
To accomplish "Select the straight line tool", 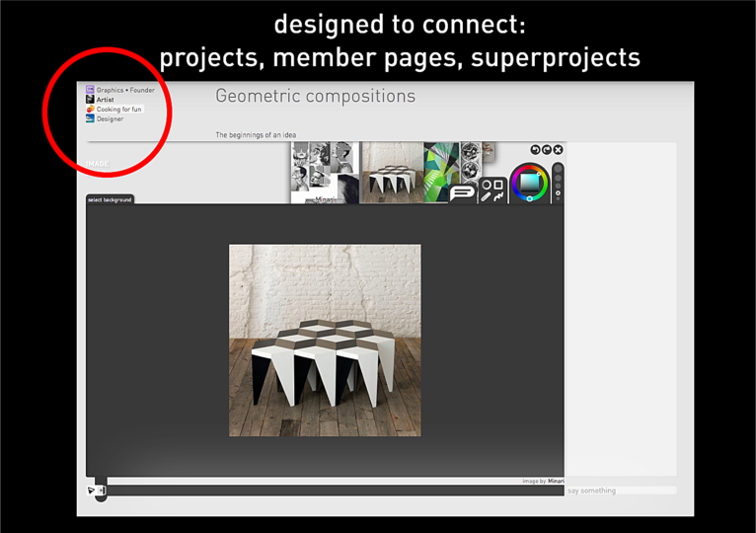I will click(486, 196).
